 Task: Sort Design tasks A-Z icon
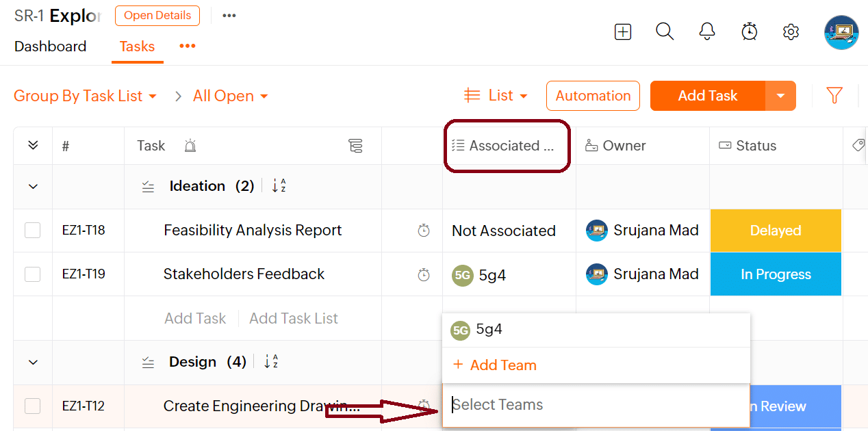(270, 362)
